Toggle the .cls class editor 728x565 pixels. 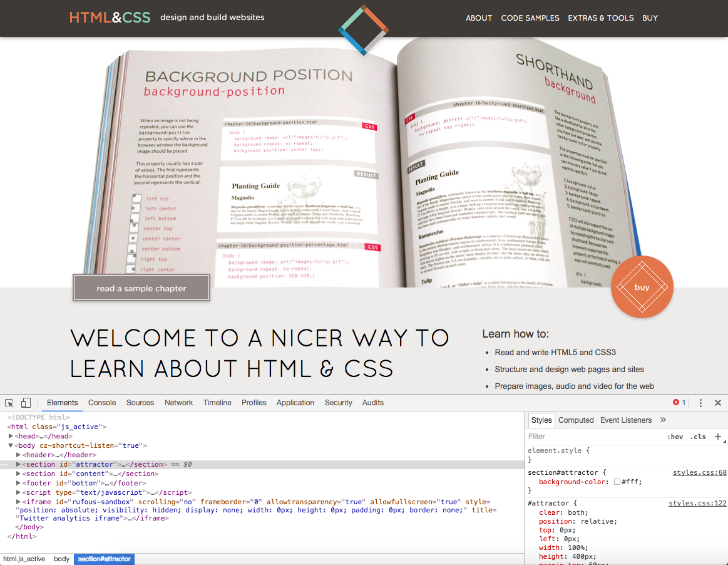698,437
